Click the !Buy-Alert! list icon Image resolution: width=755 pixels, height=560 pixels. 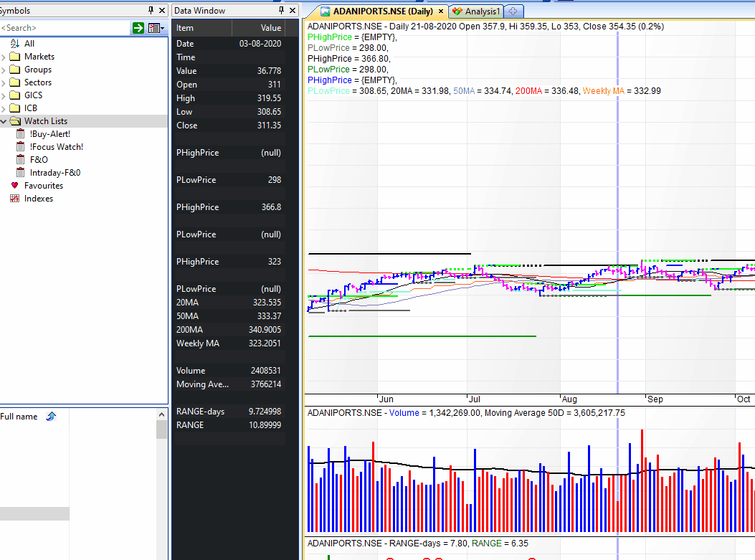tap(21, 133)
